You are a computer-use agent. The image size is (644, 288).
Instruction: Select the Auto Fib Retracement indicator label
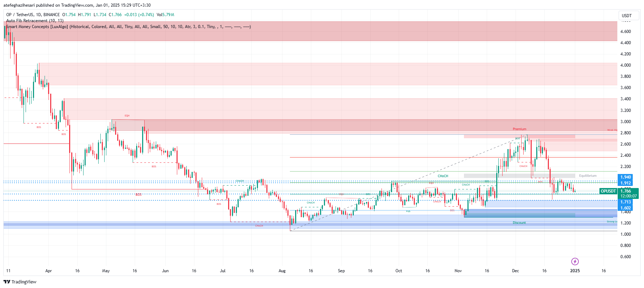point(35,21)
